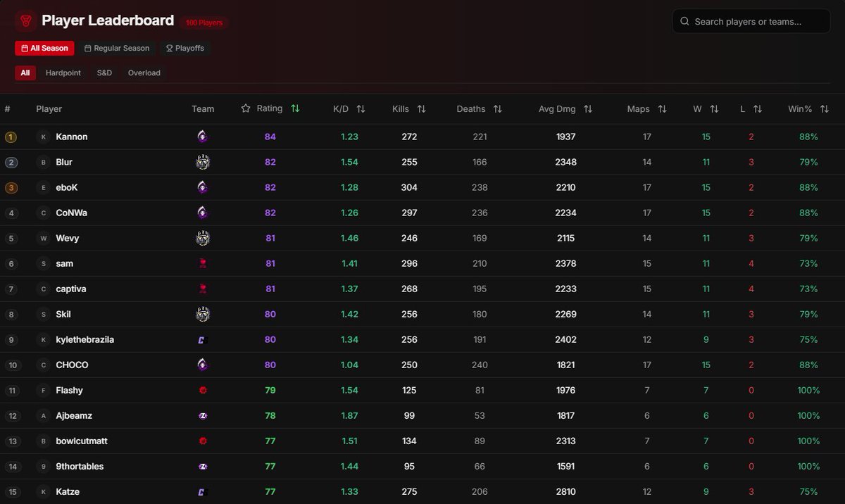Screen dimensions: 845x504
Task: Click eboK's 304 kills value
Action: 408,187
